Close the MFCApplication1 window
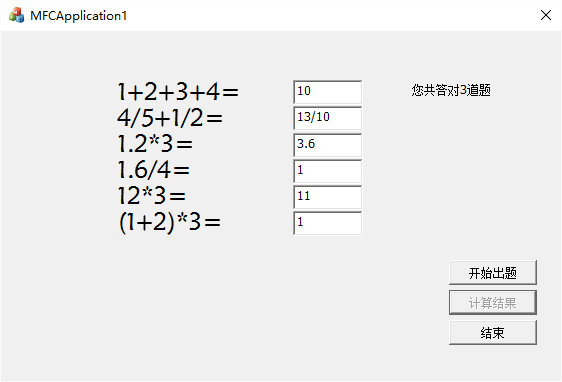 (546, 15)
